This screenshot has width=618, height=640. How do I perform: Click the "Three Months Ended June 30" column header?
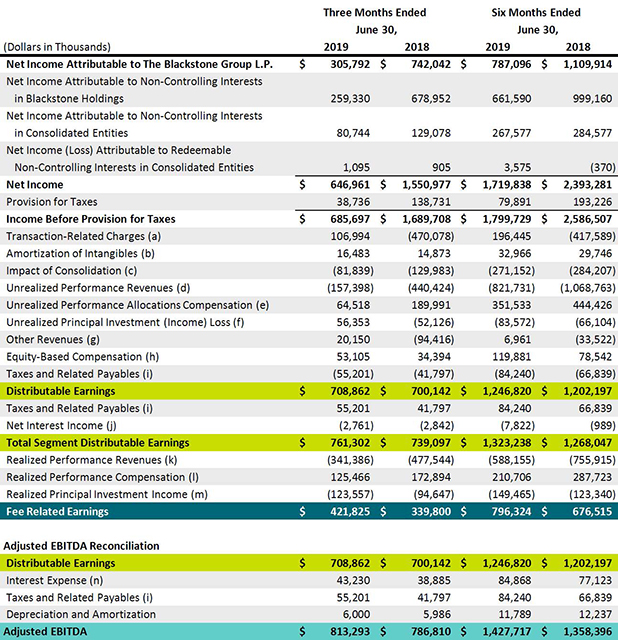click(375, 21)
